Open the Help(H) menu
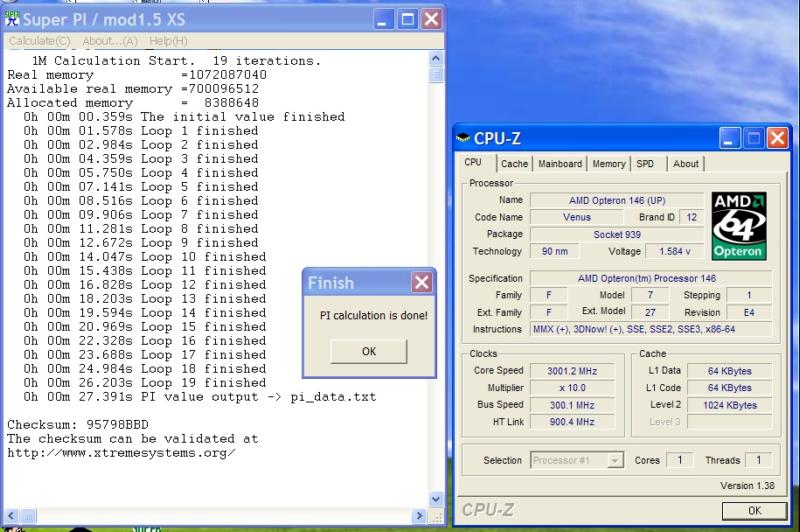The width and height of the screenshot is (800, 532). tap(167, 41)
